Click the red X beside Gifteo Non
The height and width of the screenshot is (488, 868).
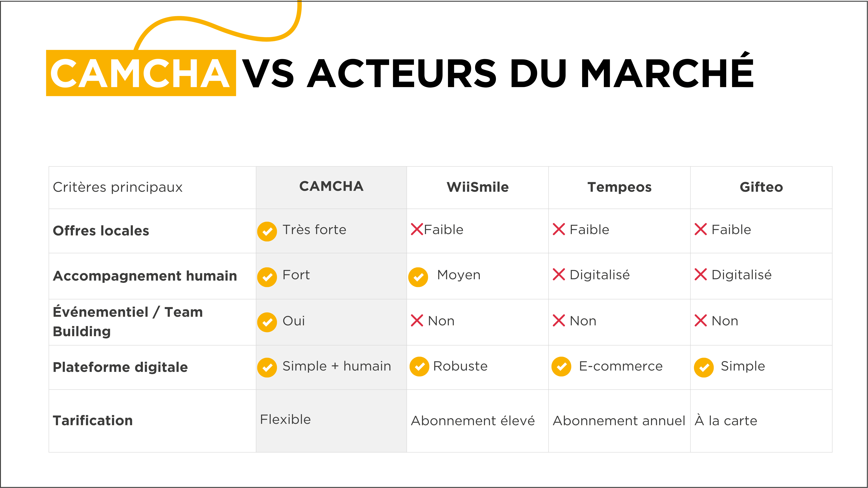pyautogui.click(x=701, y=321)
